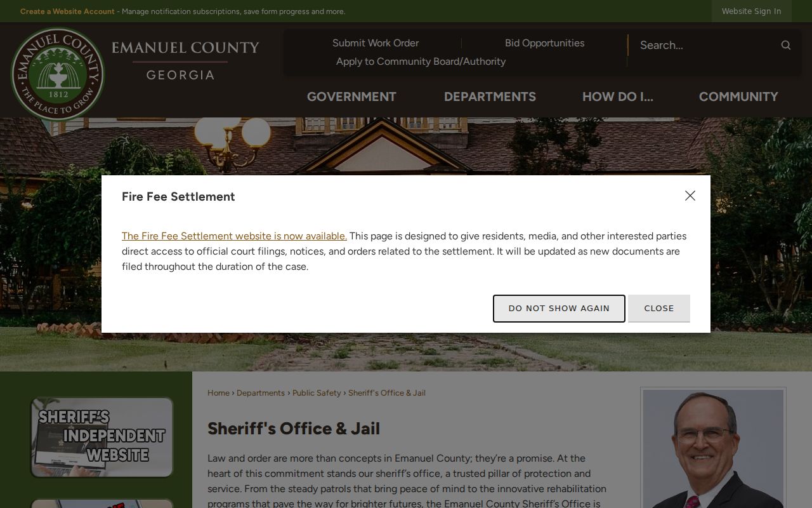
Task: Open the Departments menu
Action: [x=490, y=97]
